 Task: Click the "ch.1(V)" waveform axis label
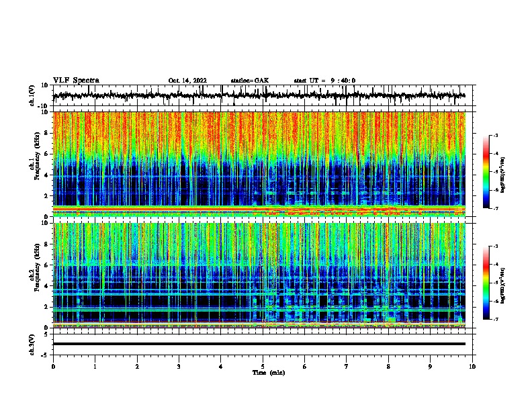click(32, 95)
